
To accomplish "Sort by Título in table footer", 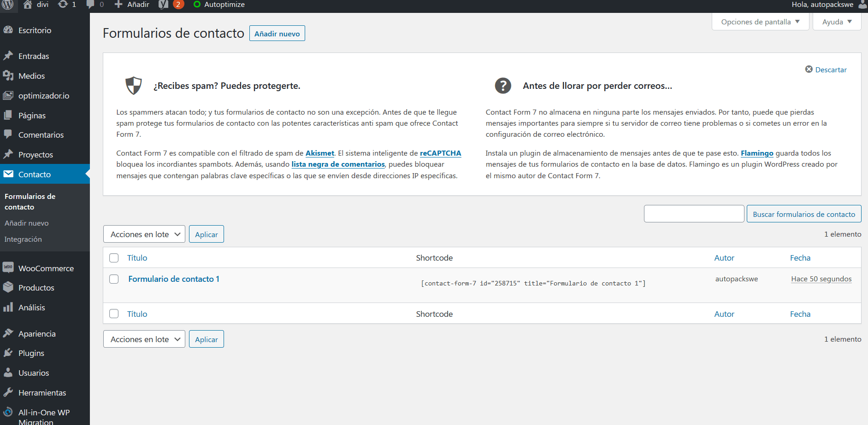I will click(137, 314).
